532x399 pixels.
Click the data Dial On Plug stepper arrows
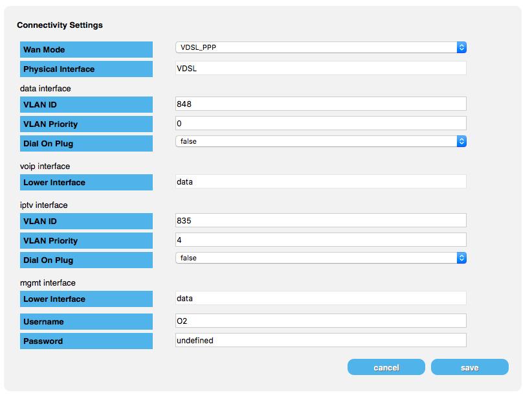point(461,141)
